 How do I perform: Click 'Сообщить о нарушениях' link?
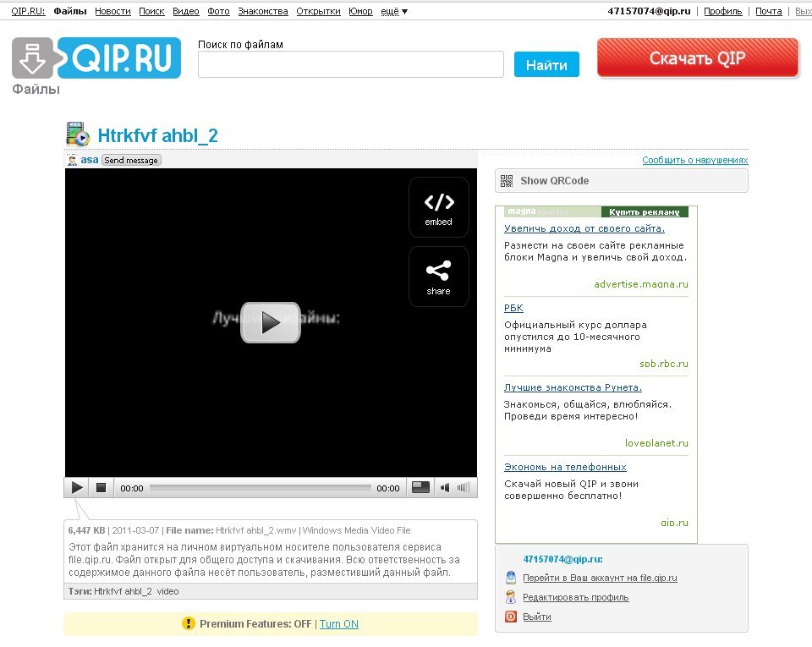point(695,160)
